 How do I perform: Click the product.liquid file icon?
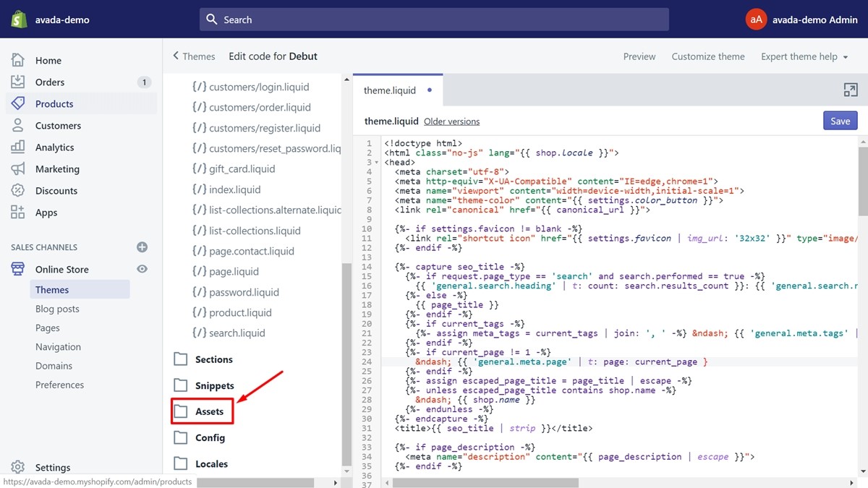(x=199, y=312)
